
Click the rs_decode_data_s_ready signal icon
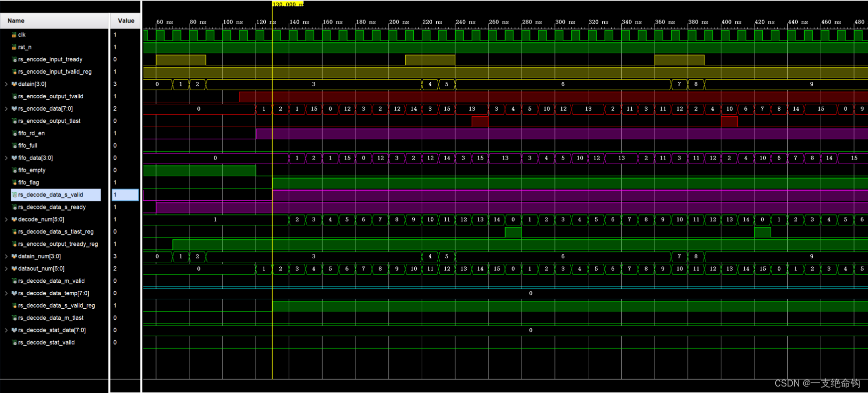pyautogui.click(x=14, y=207)
